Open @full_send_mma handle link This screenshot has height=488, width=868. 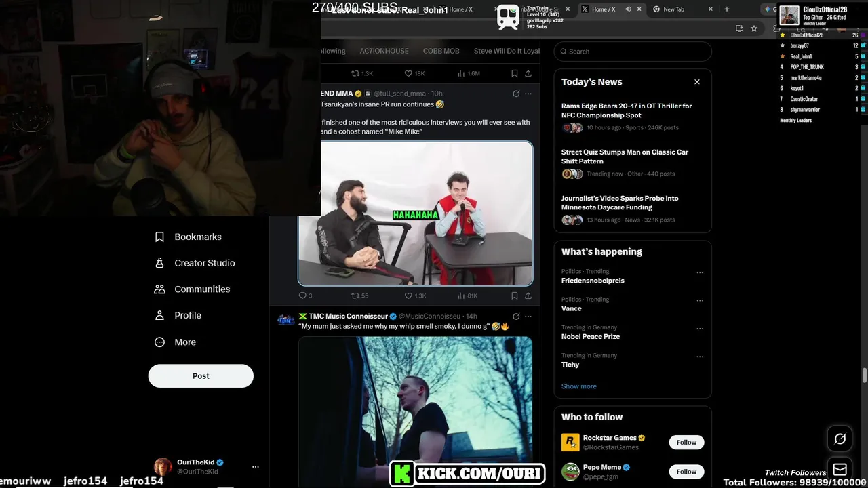click(399, 94)
